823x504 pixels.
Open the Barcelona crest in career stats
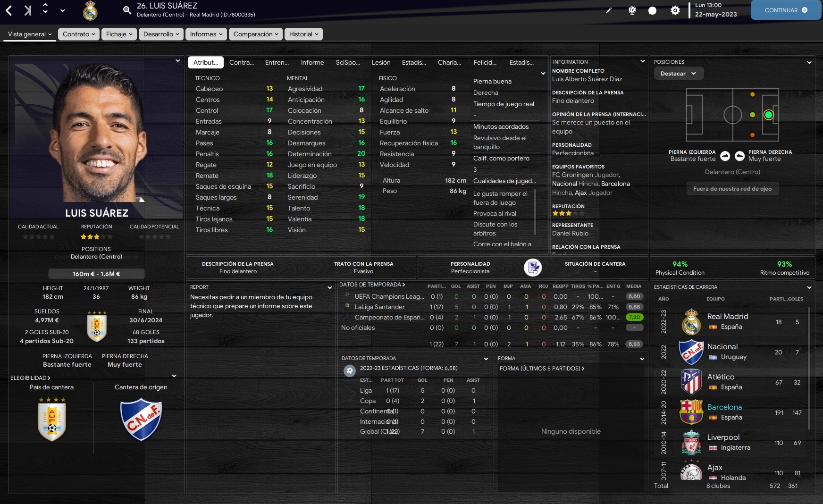point(691,412)
